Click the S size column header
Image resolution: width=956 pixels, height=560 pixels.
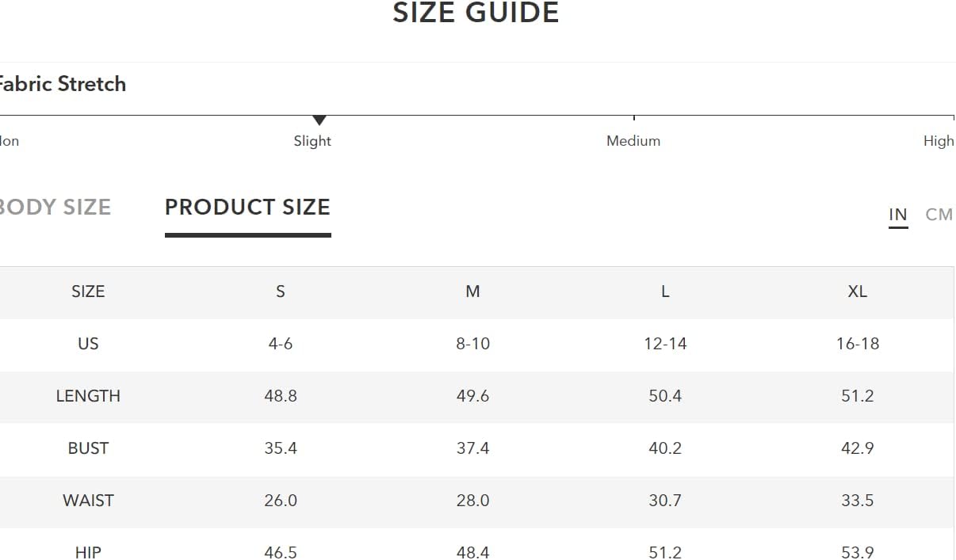pos(281,291)
